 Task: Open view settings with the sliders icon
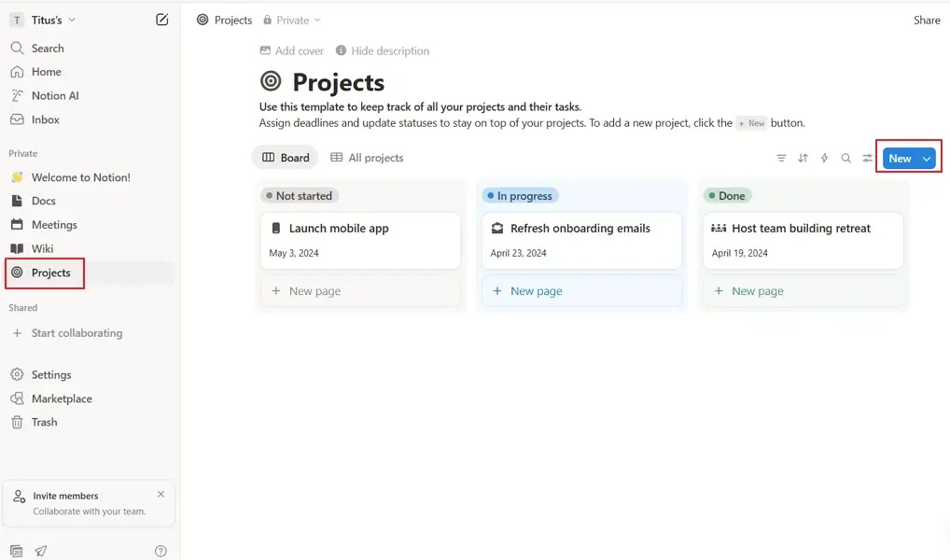tap(867, 158)
